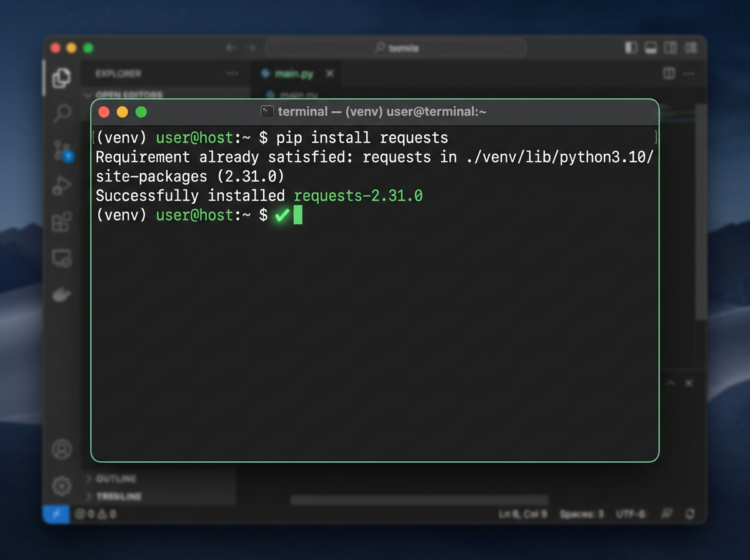Go back using VS Code title bar arrow
This screenshot has width=750, height=560.
[x=231, y=48]
